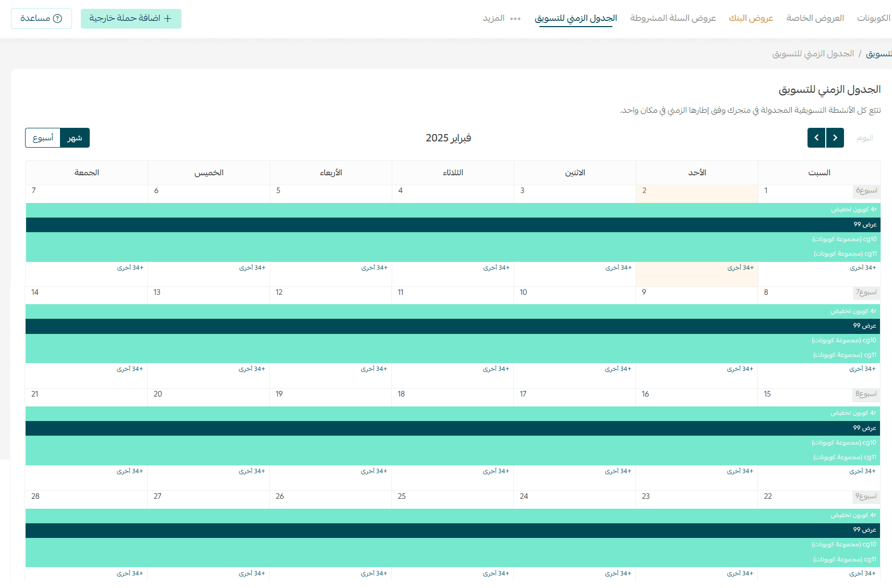The width and height of the screenshot is (892, 588).
Task: Switch to شهر month view
Action: pos(75,138)
